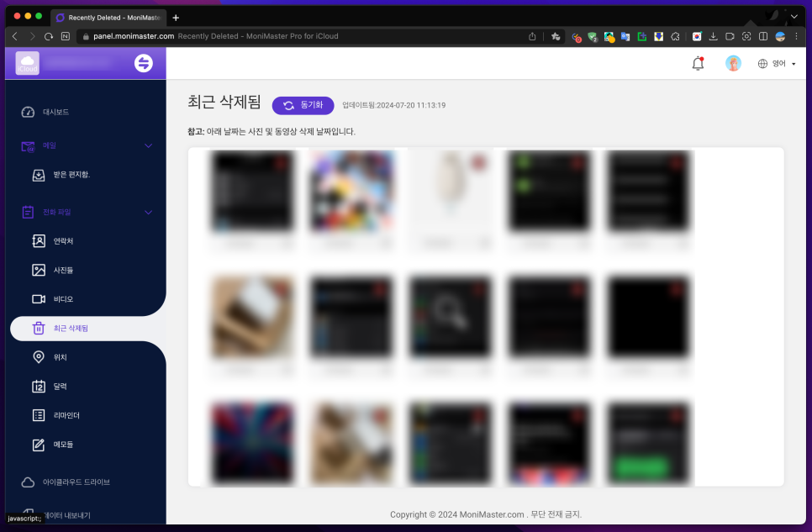Open the 받은 편지함 inbox sidebar item
This screenshot has height=532, width=812.
[x=61, y=175]
